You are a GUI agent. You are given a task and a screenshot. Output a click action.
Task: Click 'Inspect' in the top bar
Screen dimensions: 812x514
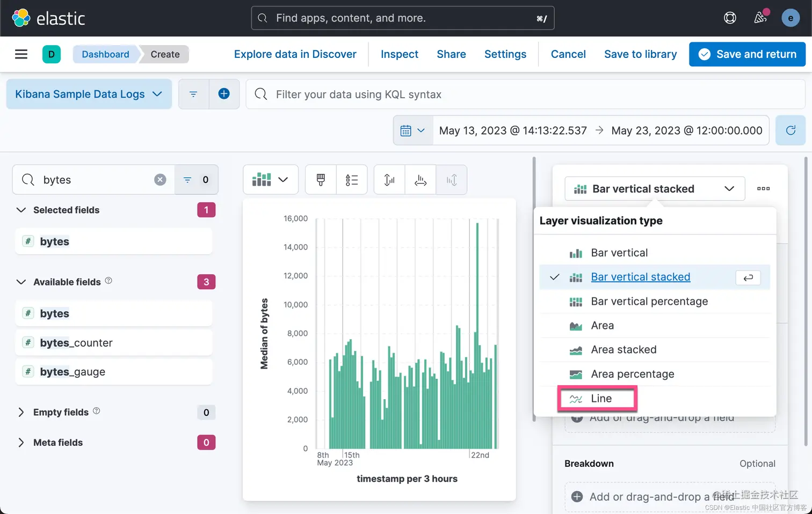(400, 54)
